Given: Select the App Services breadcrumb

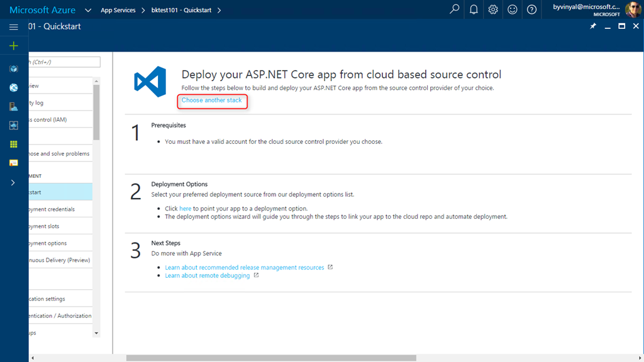Looking at the screenshot, I should tap(118, 10).
